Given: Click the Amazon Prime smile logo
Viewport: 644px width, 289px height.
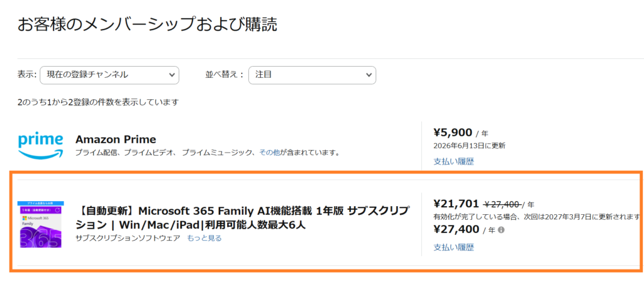Looking at the screenshot, I should click(x=41, y=146).
